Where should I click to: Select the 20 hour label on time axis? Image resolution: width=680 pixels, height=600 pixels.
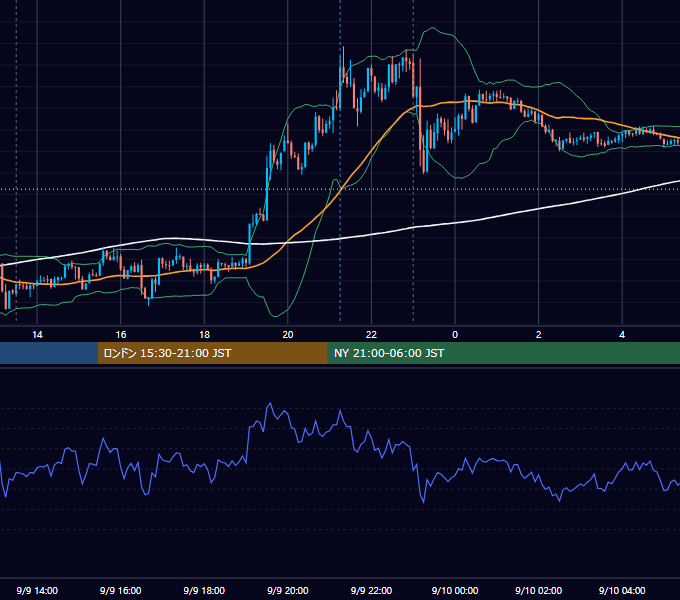pyautogui.click(x=288, y=335)
